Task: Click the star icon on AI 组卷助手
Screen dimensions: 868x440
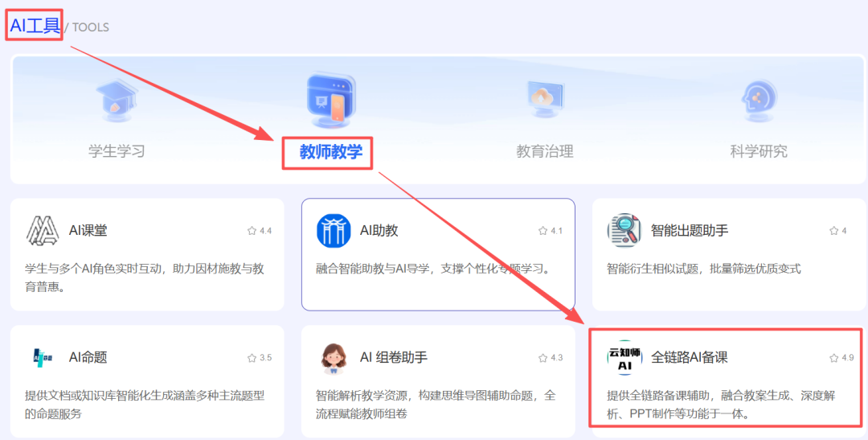Action: tap(543, 358)
